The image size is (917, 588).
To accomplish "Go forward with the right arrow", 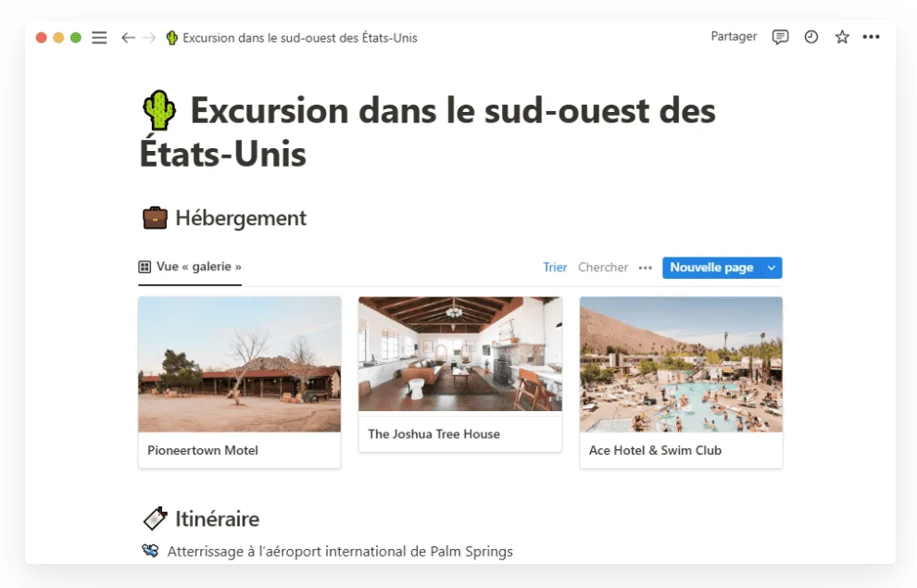I will point(150,38).
